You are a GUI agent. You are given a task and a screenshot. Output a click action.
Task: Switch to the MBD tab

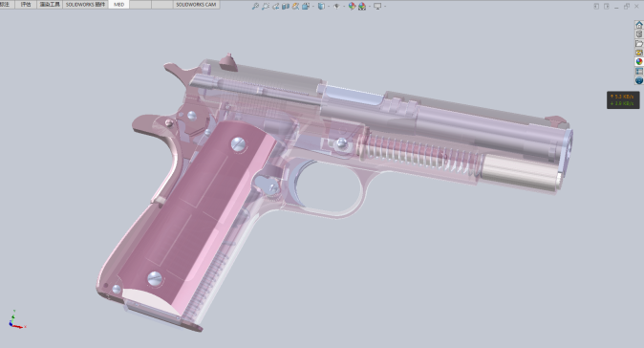pyautogui.click(x=119, y=5)
